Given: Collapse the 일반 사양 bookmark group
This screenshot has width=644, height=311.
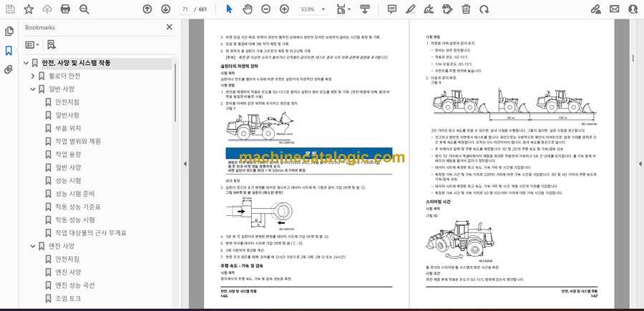Looking at the screenshot, I should 33,89.
